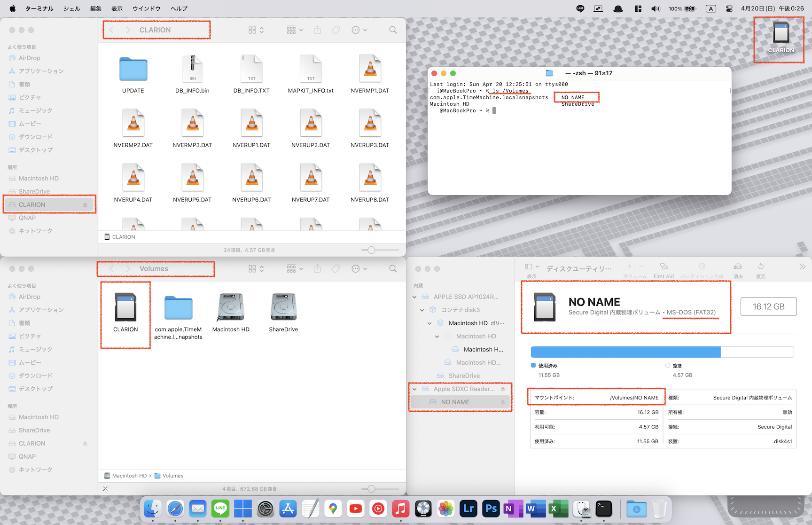Click the icon size slider in CLARION window

point(371,250)
